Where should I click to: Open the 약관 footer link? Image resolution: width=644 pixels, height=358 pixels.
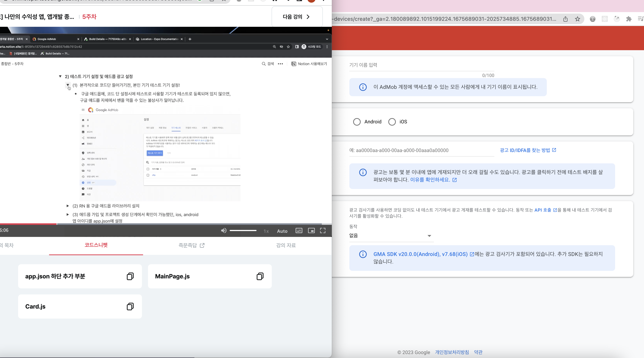pyautogui.click(x=478, y=352)
